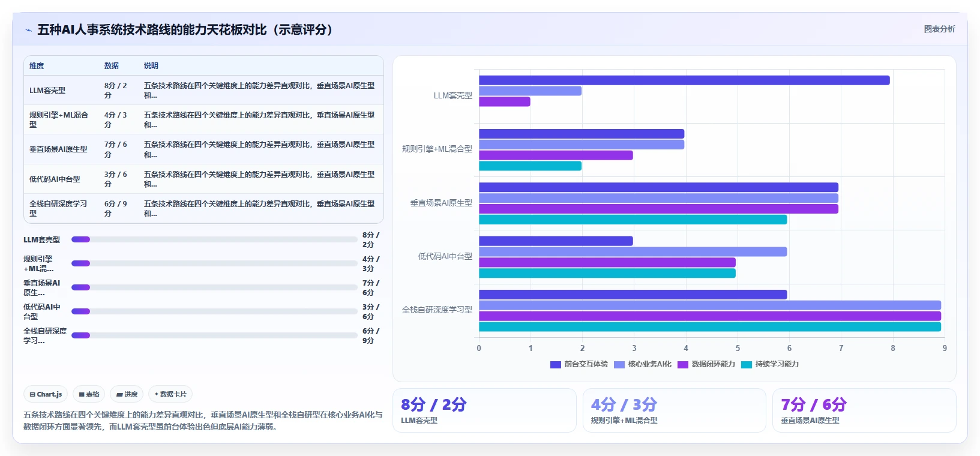Click the LLM套壳型 chart axis label

tap(453, 95)
